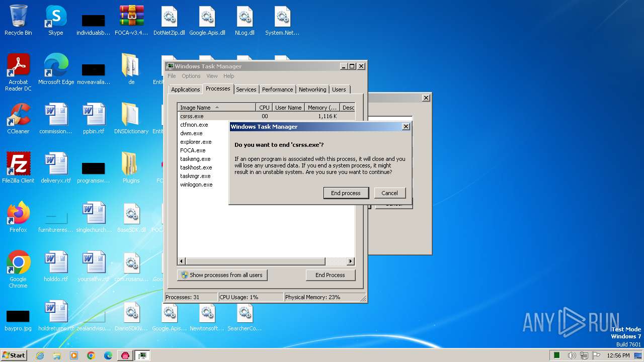Click End Process button in Task Manager
The height and width of the screenshot is (362, 644).
[x=330, y=275]
